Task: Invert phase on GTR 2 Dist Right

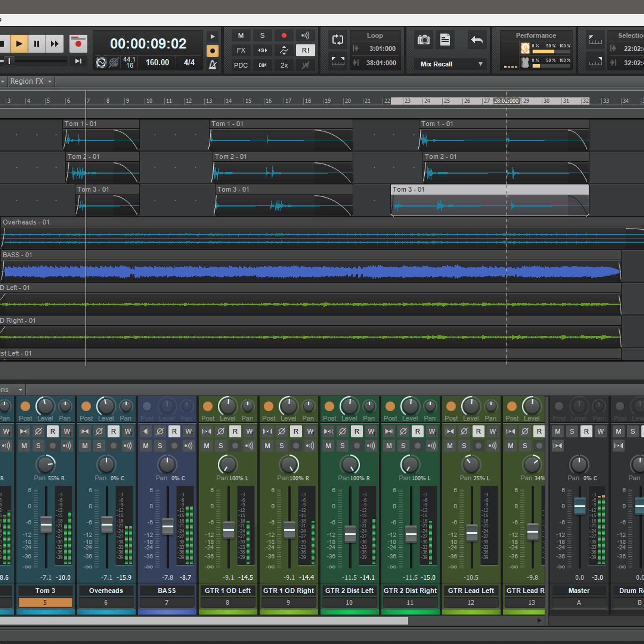Action: [x=403, y=431]
